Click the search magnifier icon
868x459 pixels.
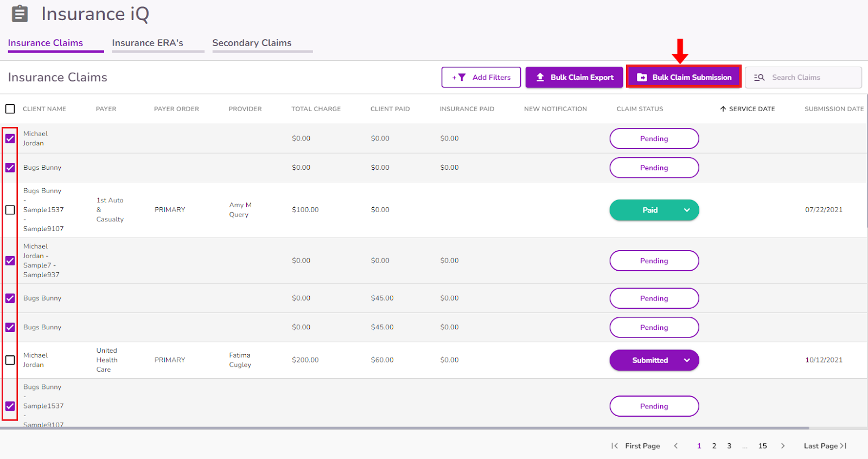tap(759, 78)
